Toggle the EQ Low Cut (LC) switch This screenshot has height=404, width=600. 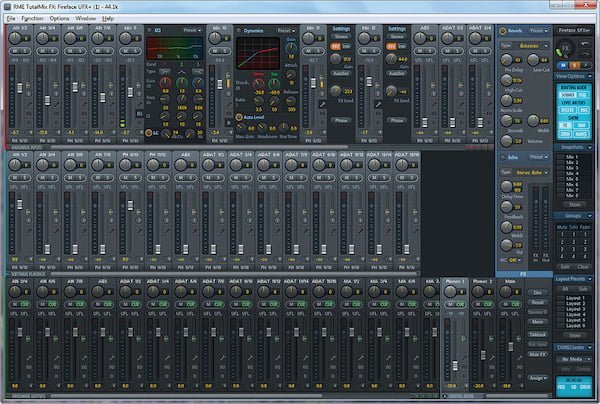click(149, 133)
